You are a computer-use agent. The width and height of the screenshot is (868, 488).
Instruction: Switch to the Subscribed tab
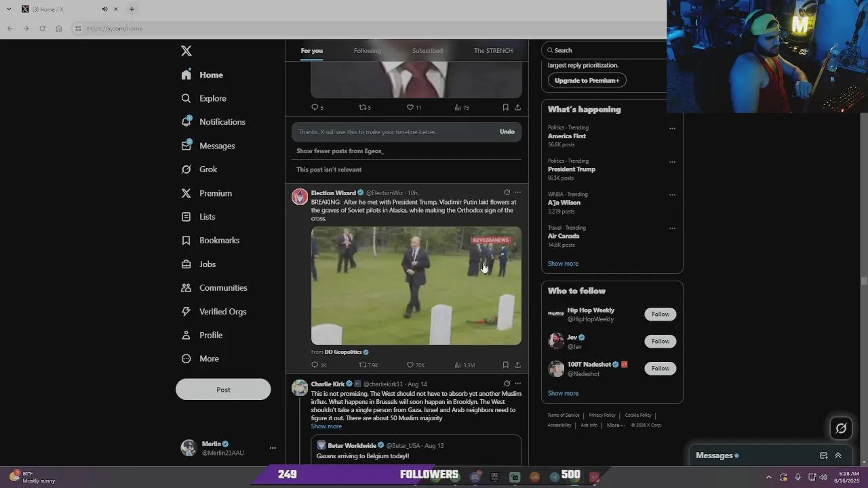click(427, 51)
